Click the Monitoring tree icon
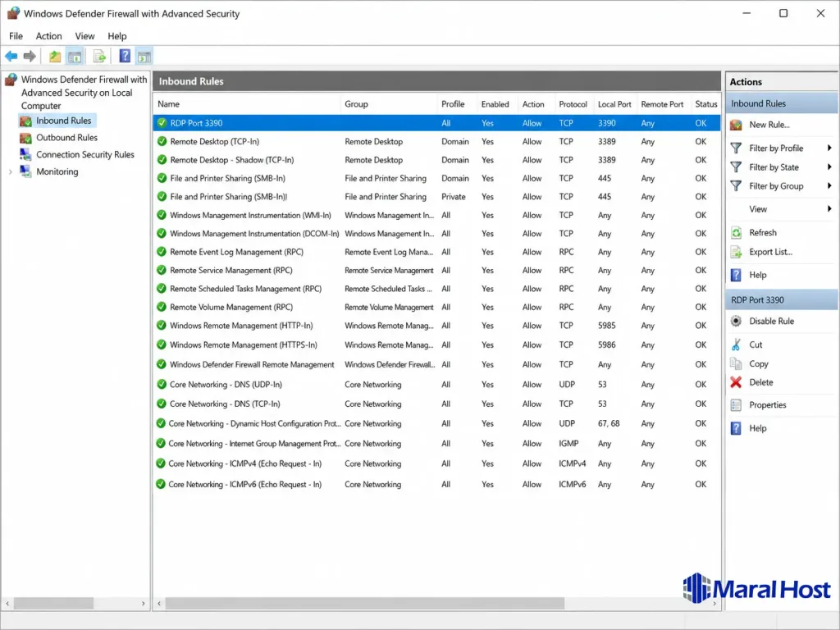 point(25,171)
